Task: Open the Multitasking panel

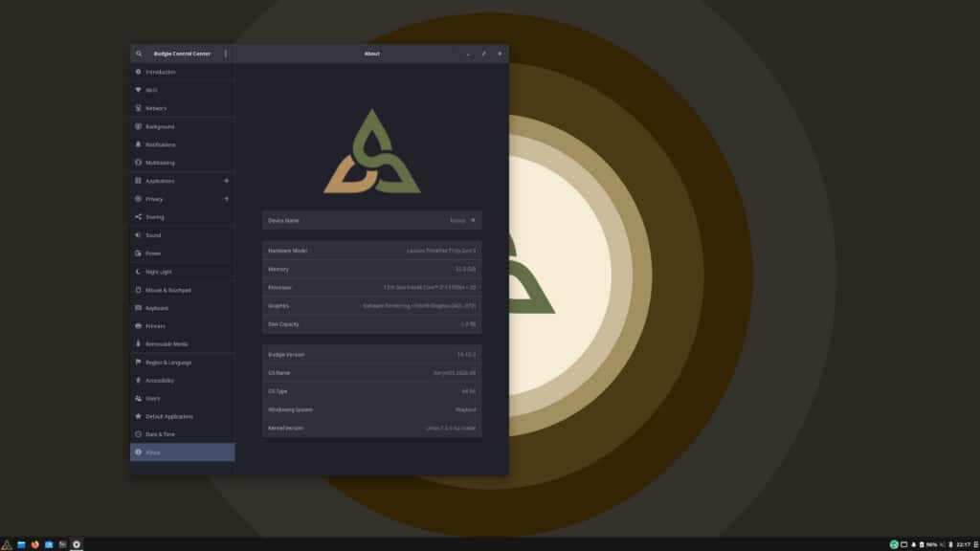Action: [x=183, y=163]
